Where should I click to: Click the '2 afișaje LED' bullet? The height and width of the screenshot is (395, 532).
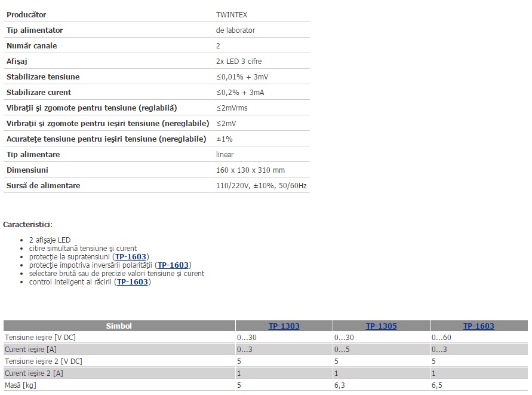(x=50, y=240)
